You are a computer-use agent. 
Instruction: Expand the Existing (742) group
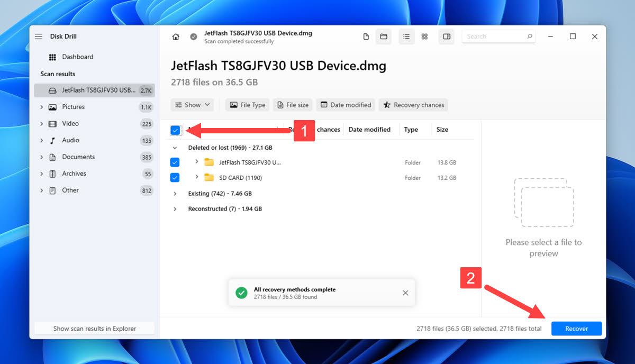pyautogui.click(x=175, y=194)
